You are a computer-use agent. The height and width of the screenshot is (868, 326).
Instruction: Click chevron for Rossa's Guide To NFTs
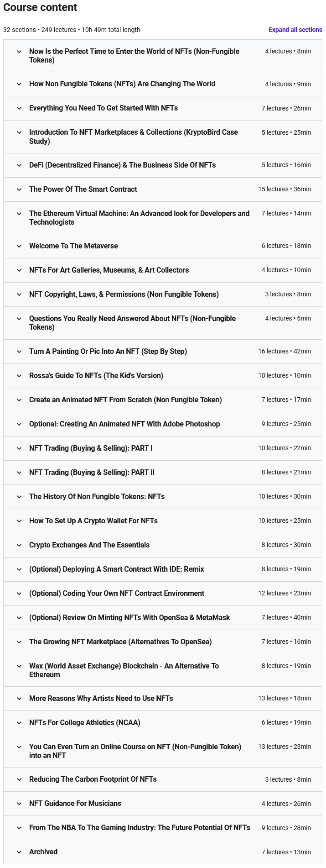tap(19, 376)
